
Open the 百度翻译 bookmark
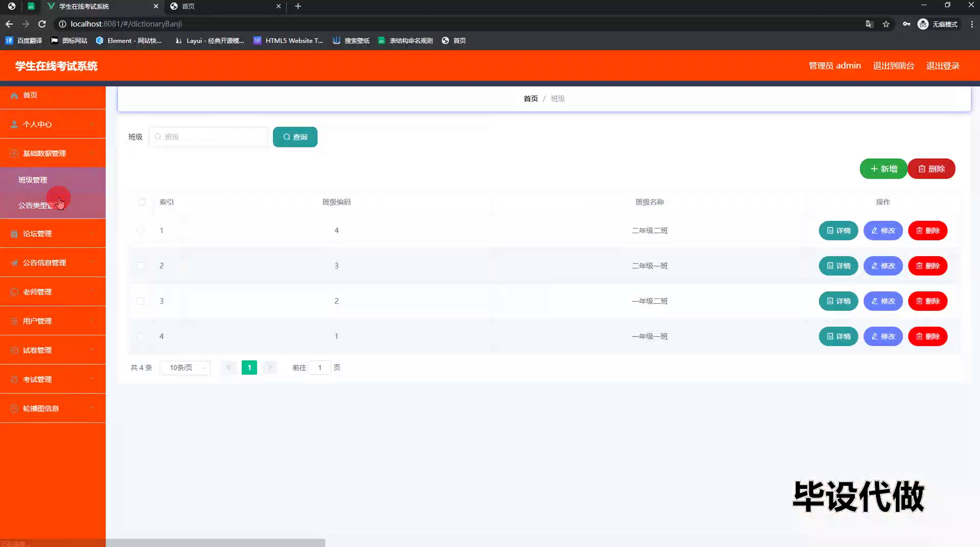pyautogui.click(x=24, y=40)
